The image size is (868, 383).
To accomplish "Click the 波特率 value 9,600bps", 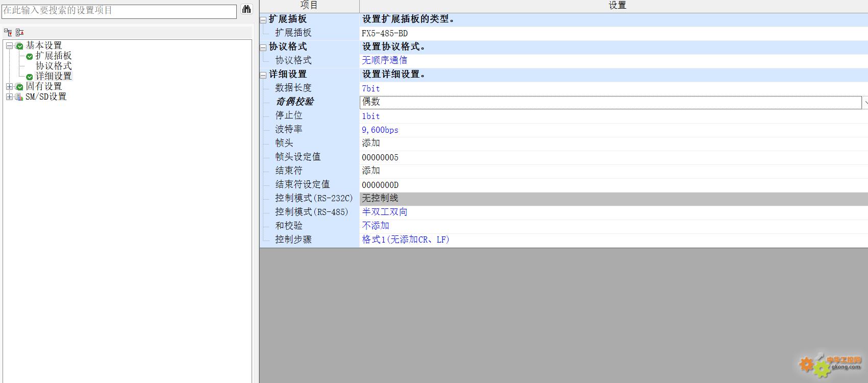I will [x=380, y=130].
